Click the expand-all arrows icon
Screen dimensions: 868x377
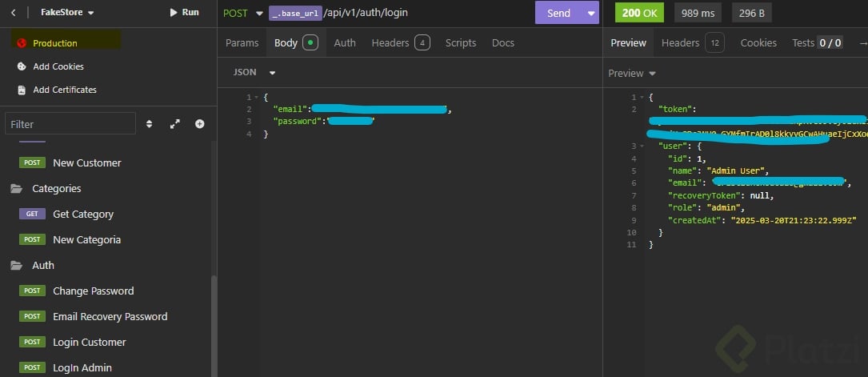[x=175, y=124]
